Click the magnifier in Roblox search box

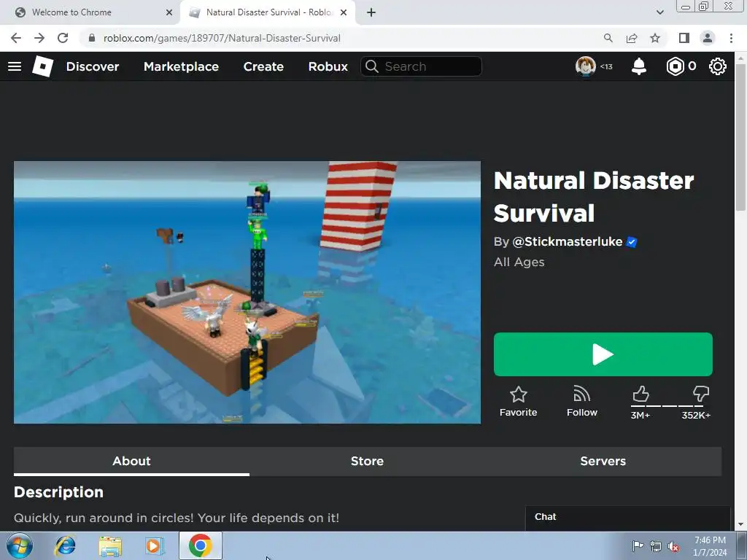[372, 66]
